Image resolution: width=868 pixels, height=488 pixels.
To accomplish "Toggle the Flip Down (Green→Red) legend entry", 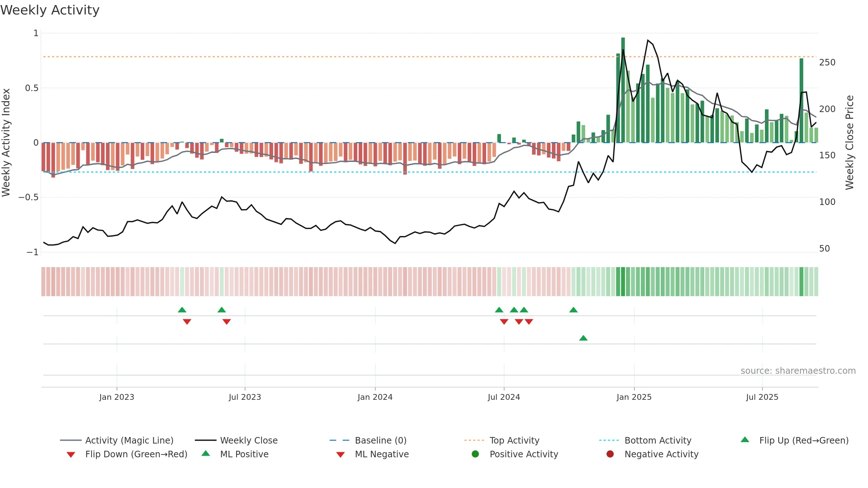I will [x=127, y=454].
